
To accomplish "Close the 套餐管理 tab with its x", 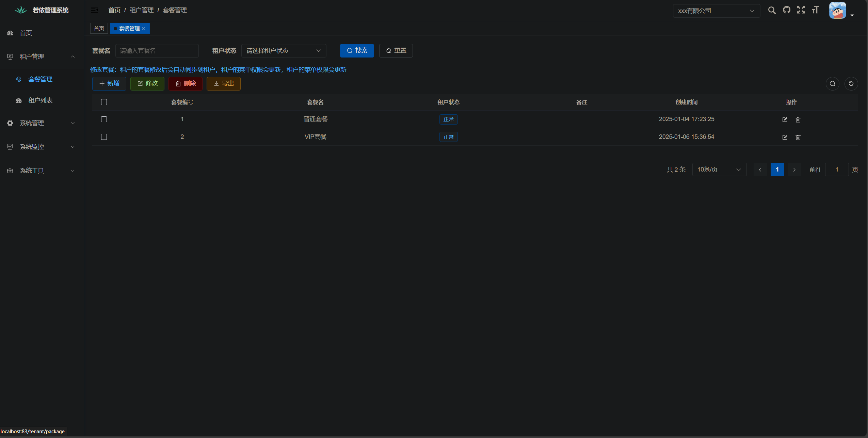I will [x=144, y=29].
